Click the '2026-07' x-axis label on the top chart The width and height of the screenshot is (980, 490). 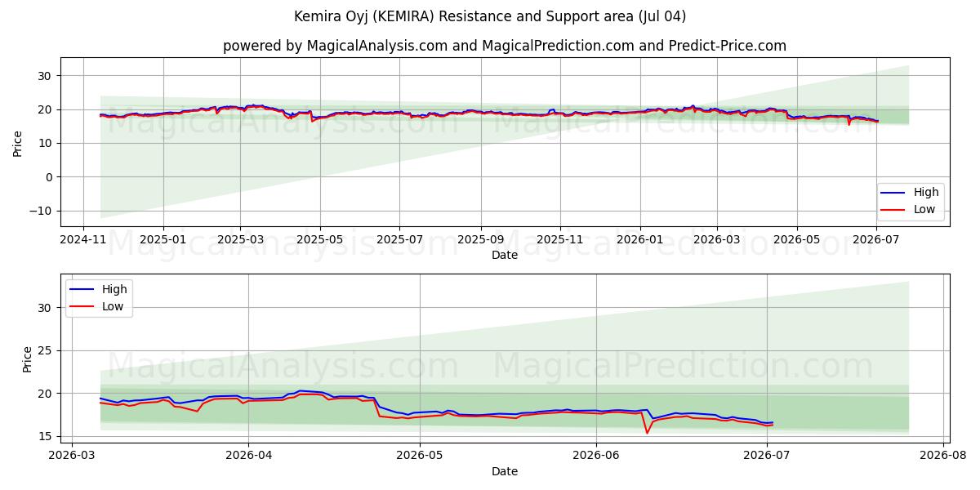(876, 241)
